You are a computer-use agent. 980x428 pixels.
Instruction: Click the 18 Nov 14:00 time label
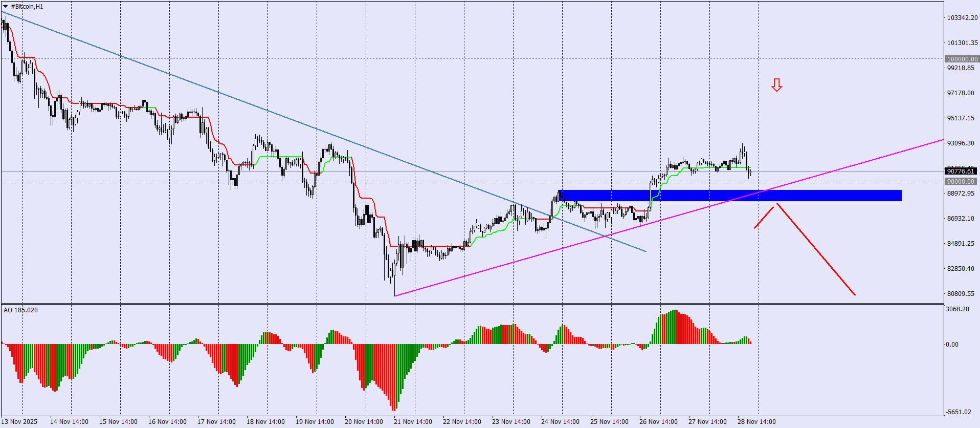tap(265, 422)
